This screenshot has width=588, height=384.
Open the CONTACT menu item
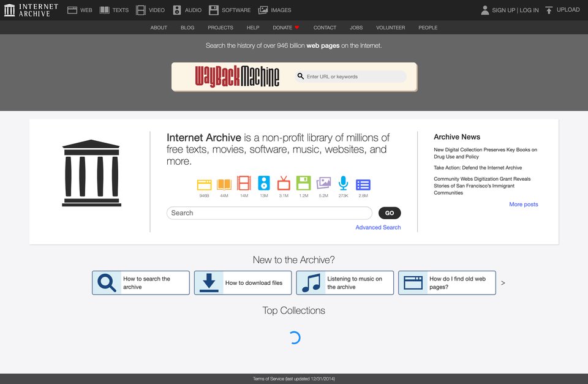[x=325, y=28]
